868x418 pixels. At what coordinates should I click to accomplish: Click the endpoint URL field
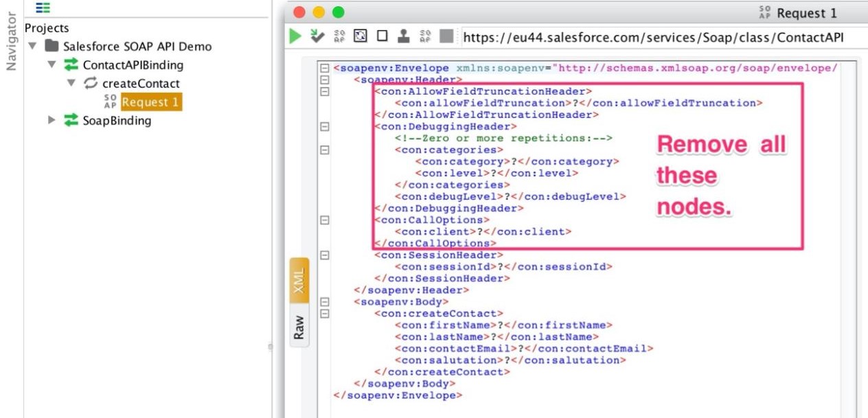tap(652, 37)
